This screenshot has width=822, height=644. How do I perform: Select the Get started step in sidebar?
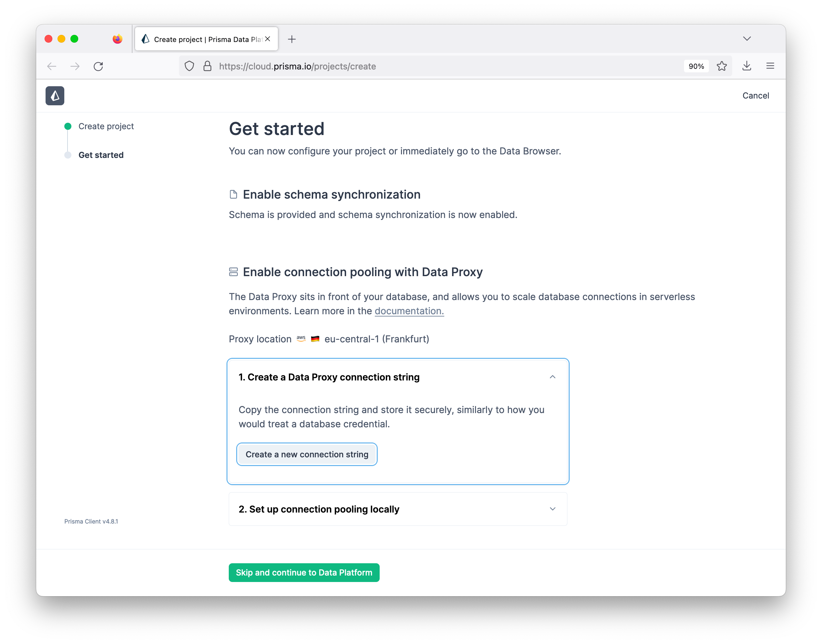click(101, 155)
